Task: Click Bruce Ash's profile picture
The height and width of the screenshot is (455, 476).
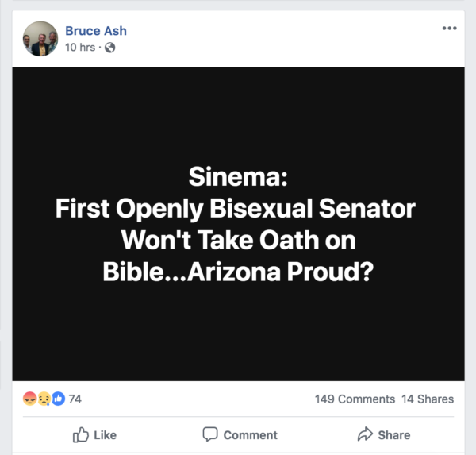Action: (40, 39)
